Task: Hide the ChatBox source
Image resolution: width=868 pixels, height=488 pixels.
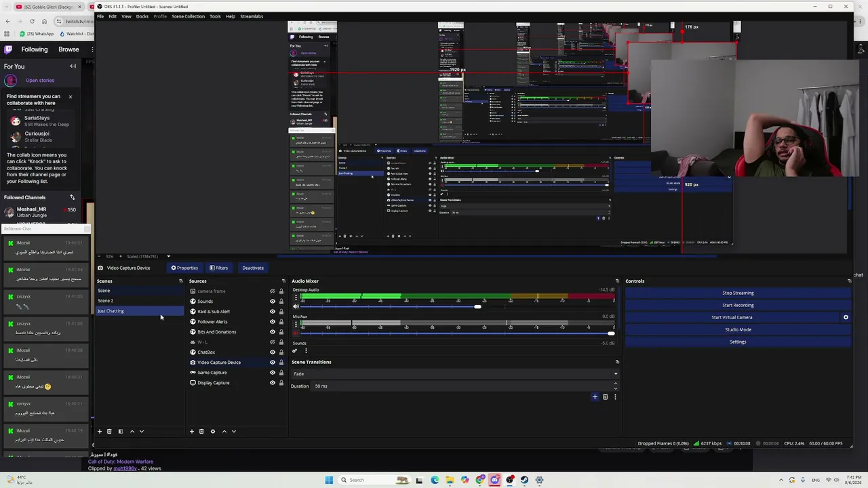Action: click(x=273, y=352)
